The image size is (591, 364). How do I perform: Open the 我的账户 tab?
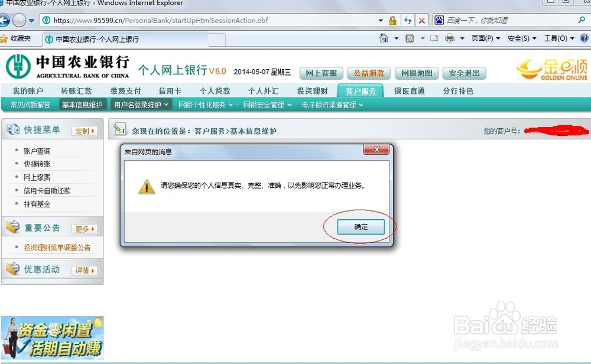[28, 91]
